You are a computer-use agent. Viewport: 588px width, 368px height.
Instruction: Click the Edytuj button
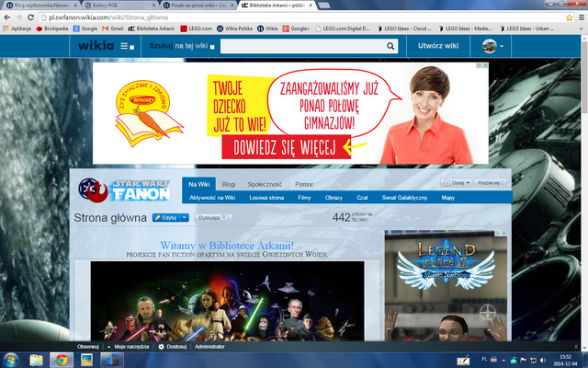pyautogui.click(x=166, y=218)
